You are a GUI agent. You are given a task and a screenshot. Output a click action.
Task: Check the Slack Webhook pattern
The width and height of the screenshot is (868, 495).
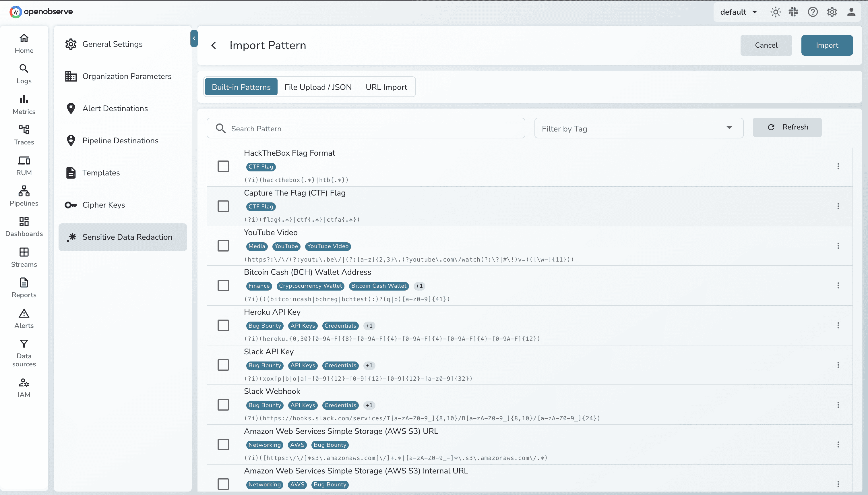tap(223, 405)
